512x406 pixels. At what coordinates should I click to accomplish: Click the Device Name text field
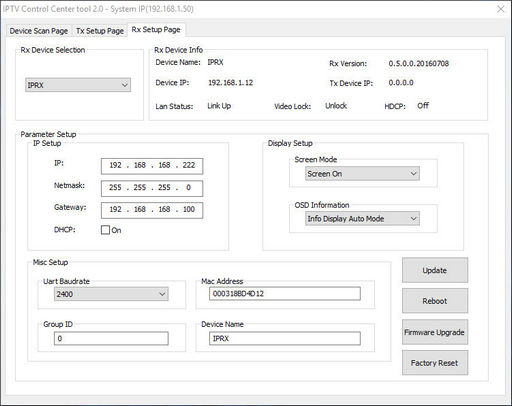click(x=285, y=338)
